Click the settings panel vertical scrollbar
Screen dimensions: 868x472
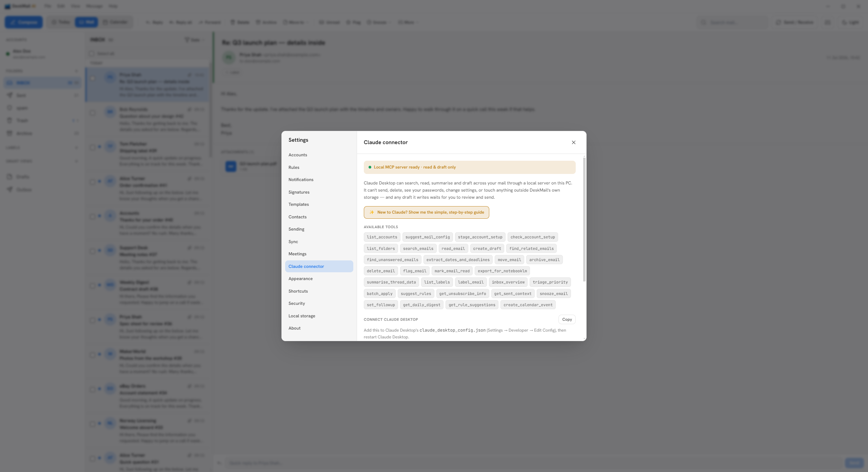coord(584,220)
